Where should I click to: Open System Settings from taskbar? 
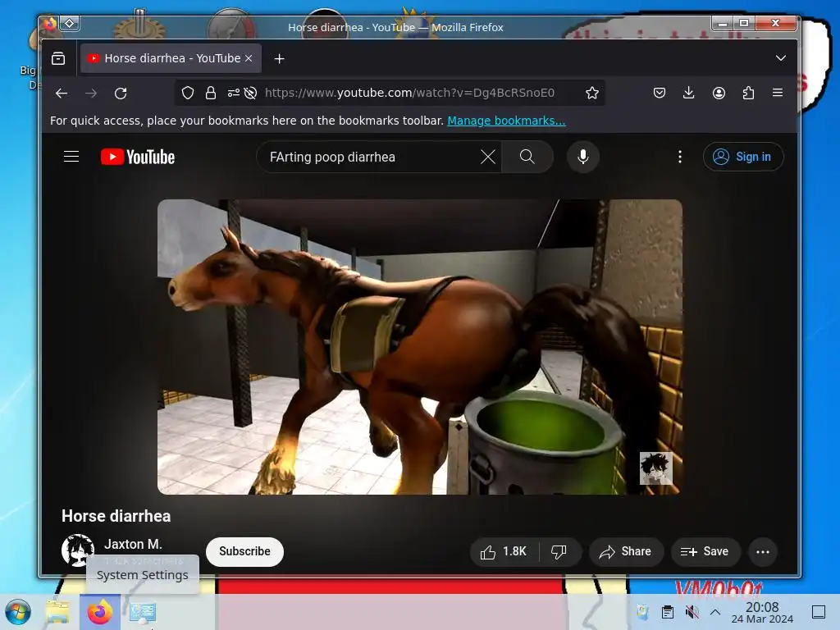point(143,612)
